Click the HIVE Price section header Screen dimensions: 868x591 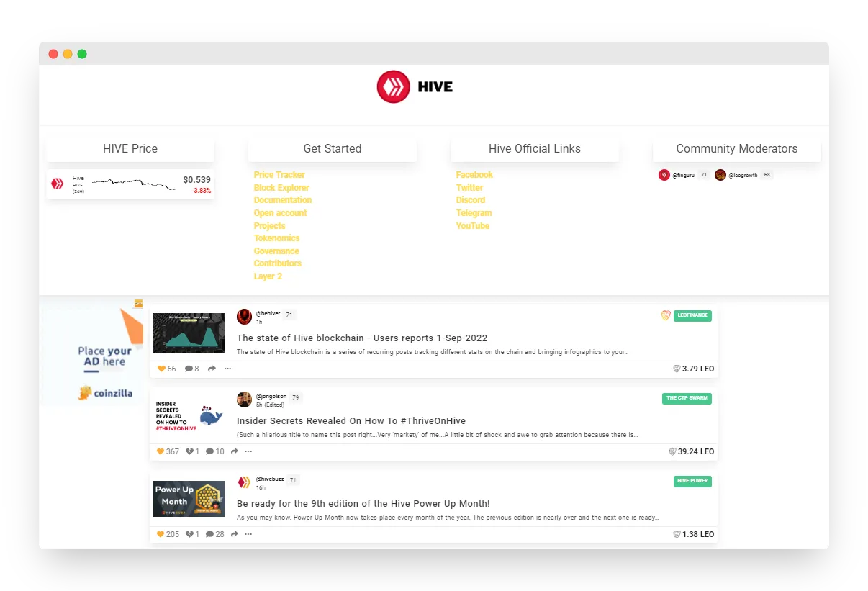tap(130, 149)
